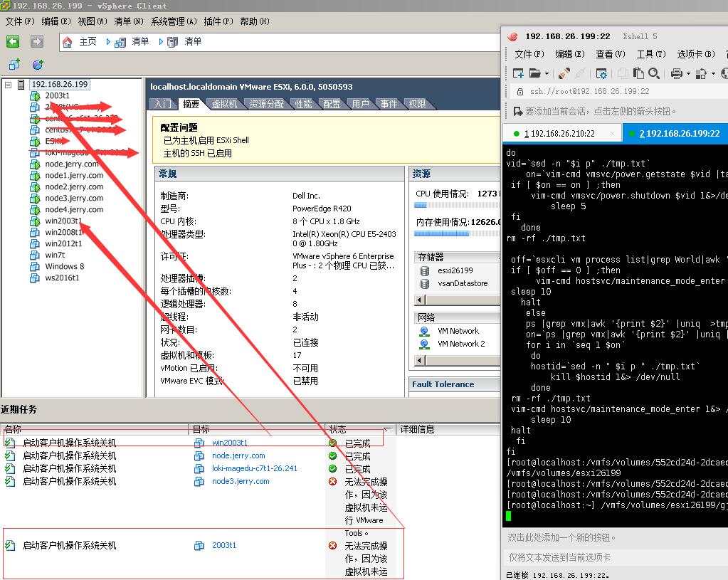The height and width of the screenshot is (580, 728).
Task: Open the 插件(P) menu in vSphere Client
Action: click(218, 21)
